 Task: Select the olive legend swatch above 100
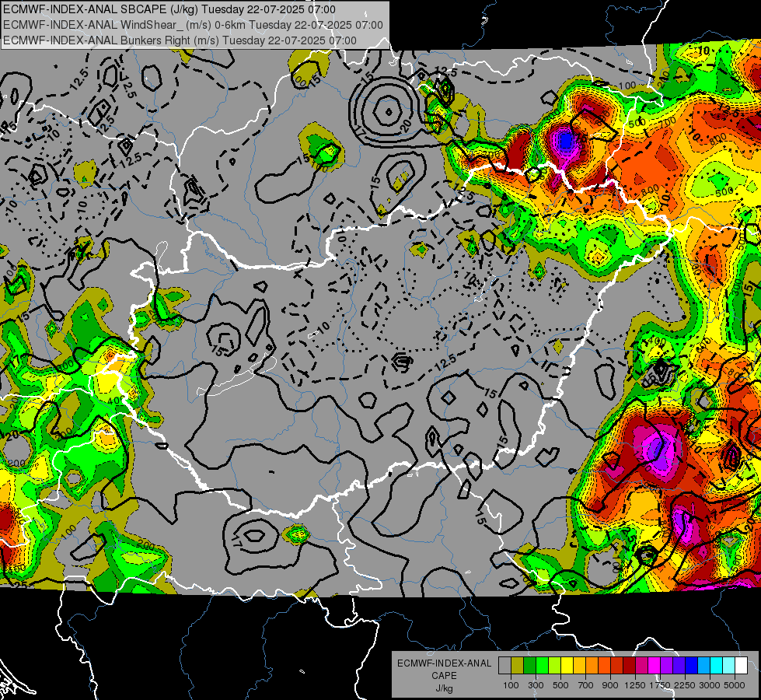click(x=518, y=666)
